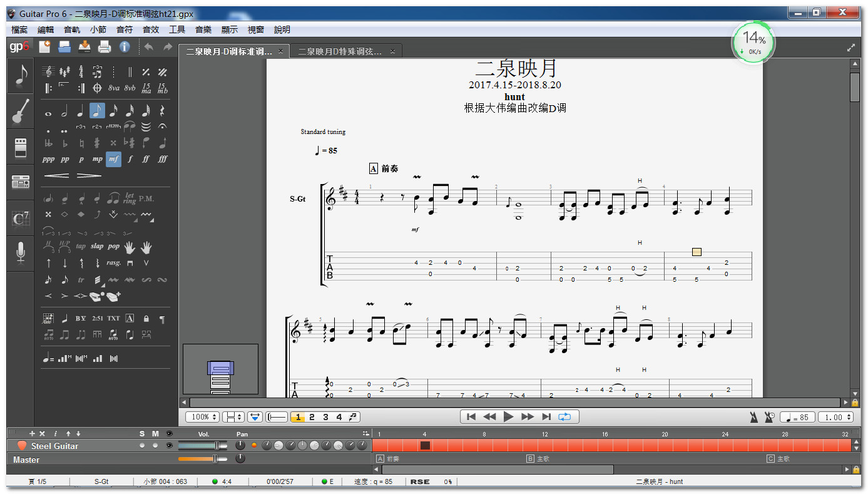
Task: Click the Save download-arrow icon
Action: (x=84, y=46)
